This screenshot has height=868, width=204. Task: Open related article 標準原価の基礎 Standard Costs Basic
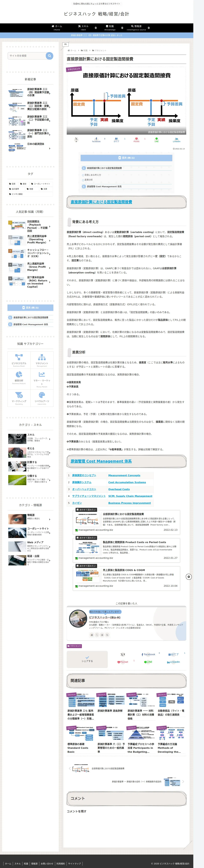(x=81, y=740)
